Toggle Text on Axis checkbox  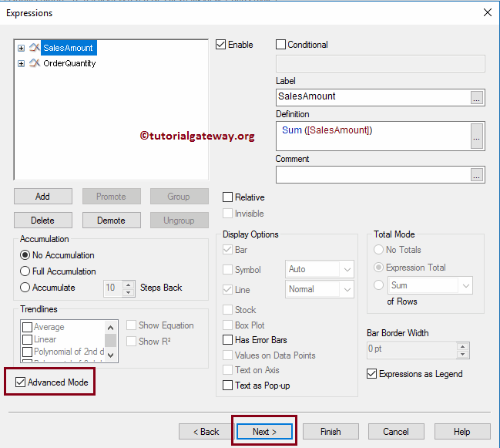(228, 370)
